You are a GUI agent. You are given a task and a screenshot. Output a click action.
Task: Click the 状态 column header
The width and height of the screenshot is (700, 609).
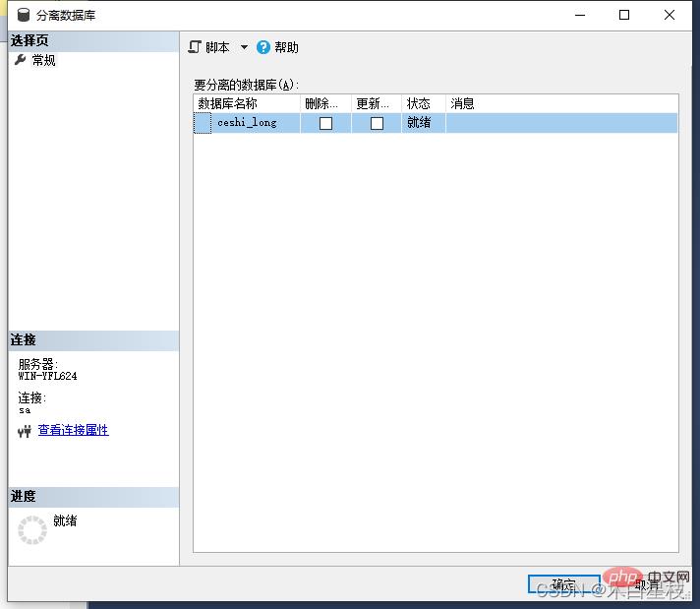423,103
